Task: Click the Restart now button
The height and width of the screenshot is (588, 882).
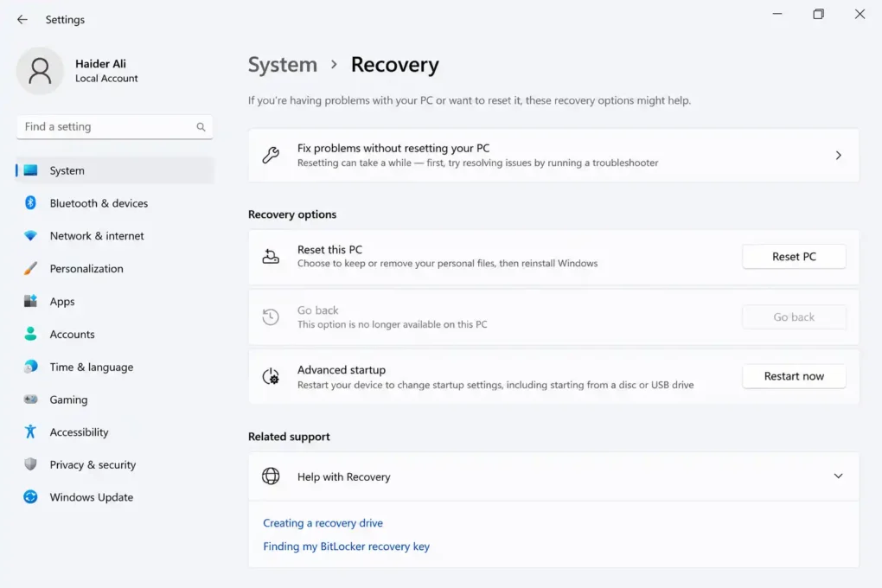Action: 794,376
